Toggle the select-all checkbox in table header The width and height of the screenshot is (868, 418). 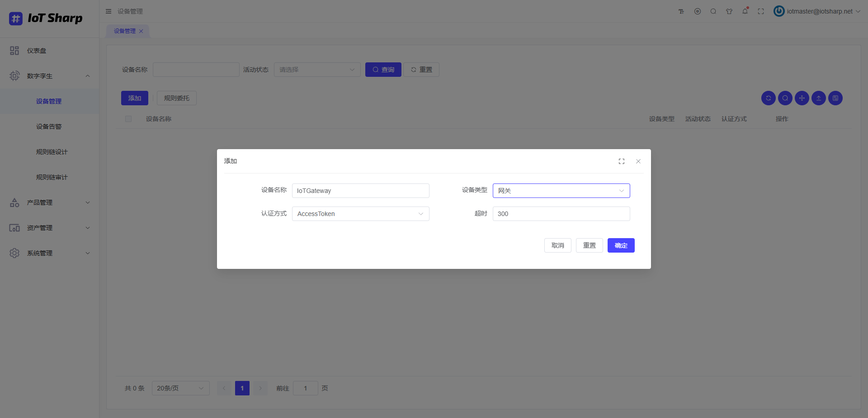(128, 118)
